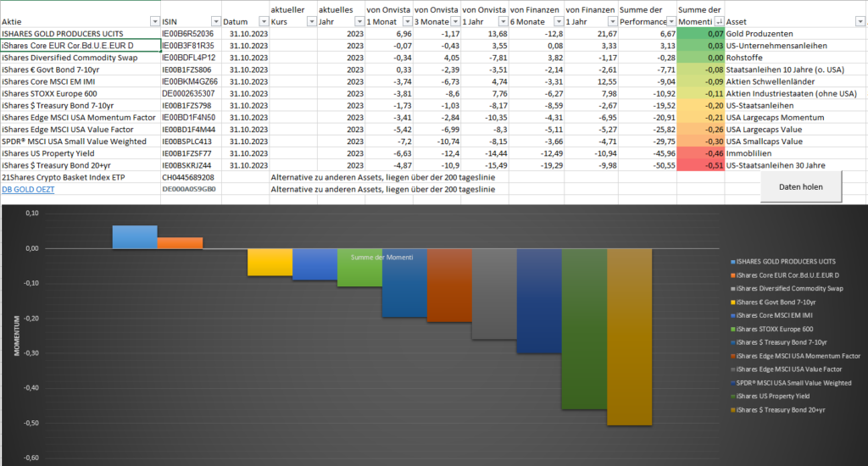Open the von Finanzen 6 Monate filter
Viewport: 868px width, 466px height.
(x=558, y=21)
